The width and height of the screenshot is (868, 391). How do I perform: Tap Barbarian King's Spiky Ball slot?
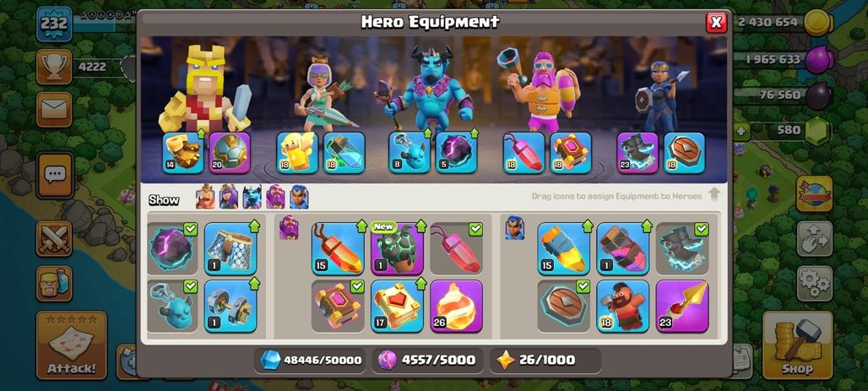pos(230,153)
